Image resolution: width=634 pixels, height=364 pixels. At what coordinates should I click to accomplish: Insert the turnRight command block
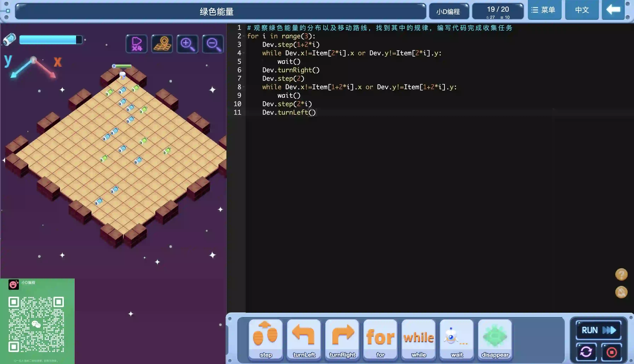point(342,339)
